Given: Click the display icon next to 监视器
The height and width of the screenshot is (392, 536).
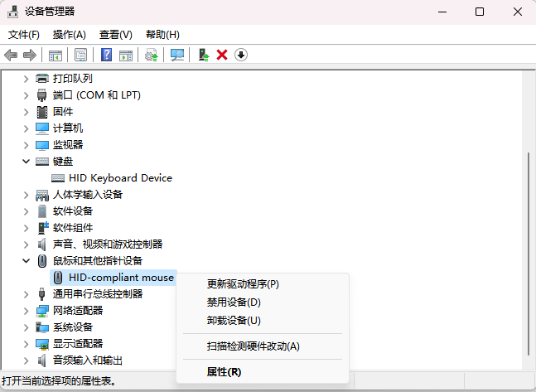Looking at the screenshot, I should [x=42, y=145].
